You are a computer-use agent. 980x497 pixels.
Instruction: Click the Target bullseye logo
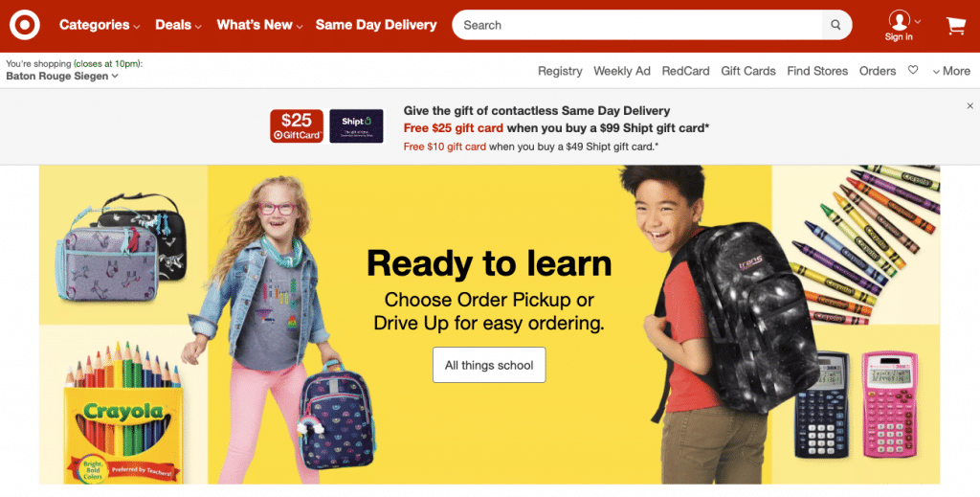24,25
